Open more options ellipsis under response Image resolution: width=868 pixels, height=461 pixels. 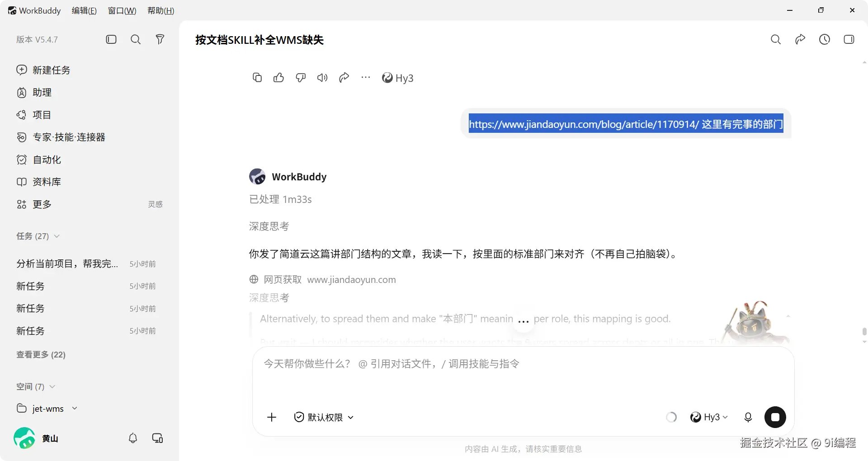pyautogui.click(x=366, y=78)
